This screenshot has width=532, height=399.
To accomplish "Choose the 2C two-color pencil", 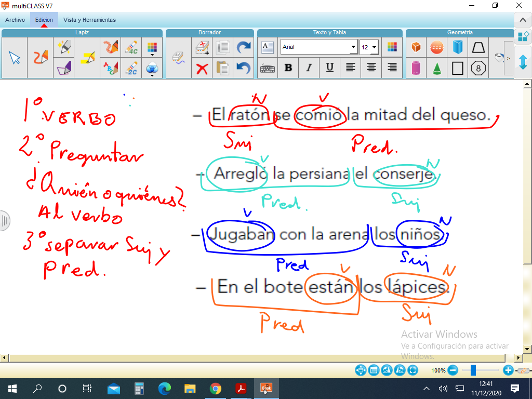I will [x=131, y=68].
